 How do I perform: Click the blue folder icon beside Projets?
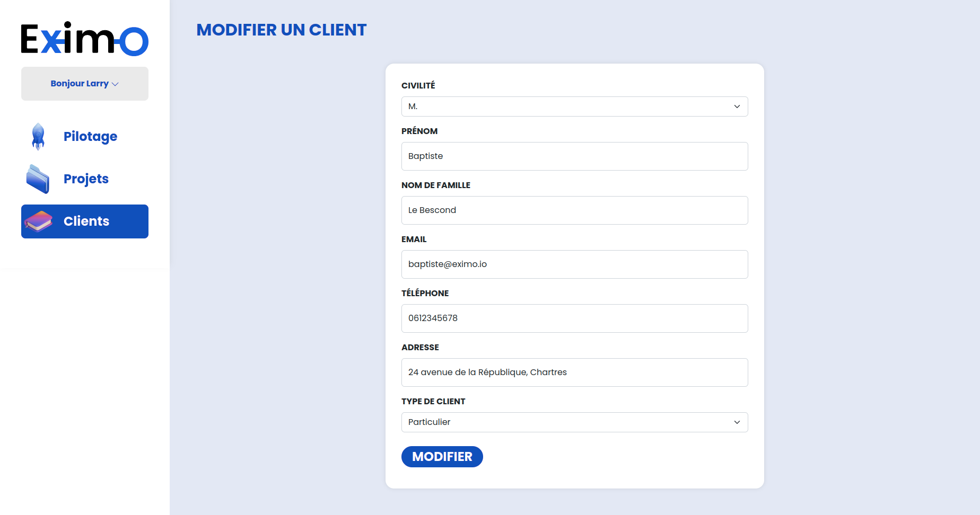tap(38, 179)
